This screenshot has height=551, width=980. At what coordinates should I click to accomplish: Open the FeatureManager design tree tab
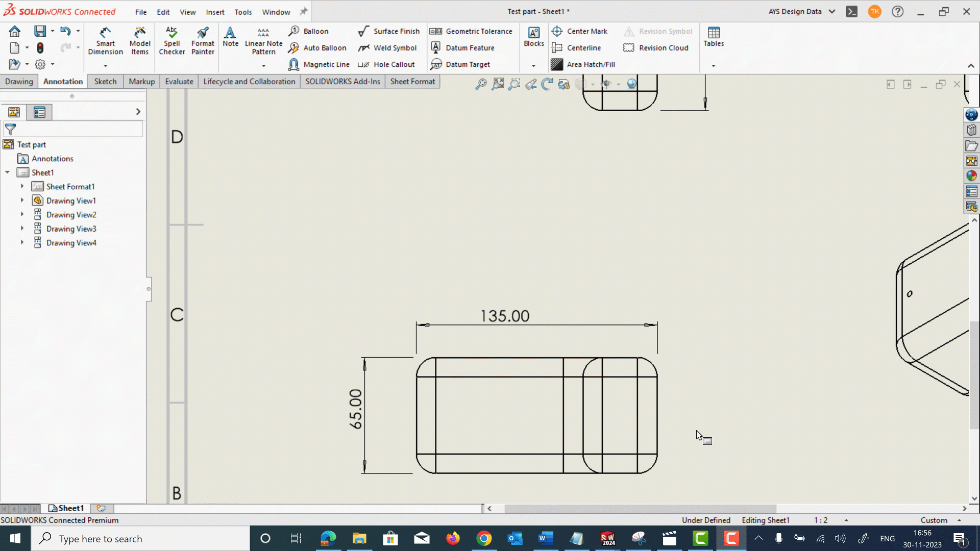[14, 112]
